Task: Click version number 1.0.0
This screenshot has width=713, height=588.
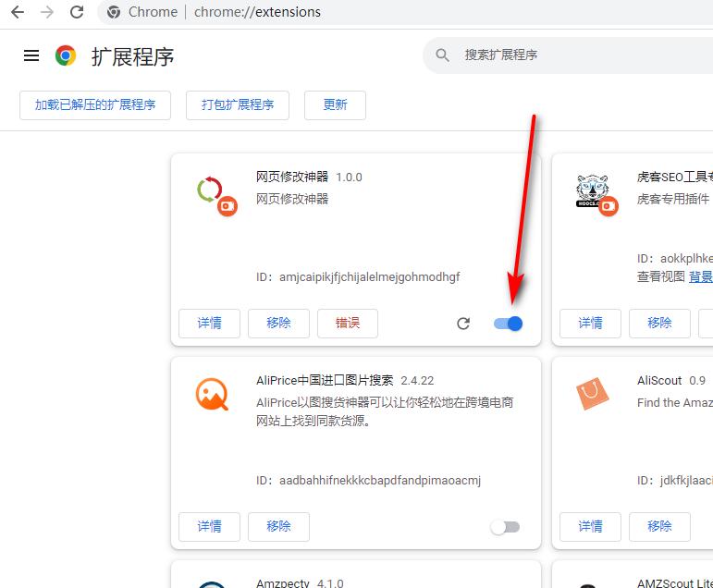Action: (x=349, y=178)
